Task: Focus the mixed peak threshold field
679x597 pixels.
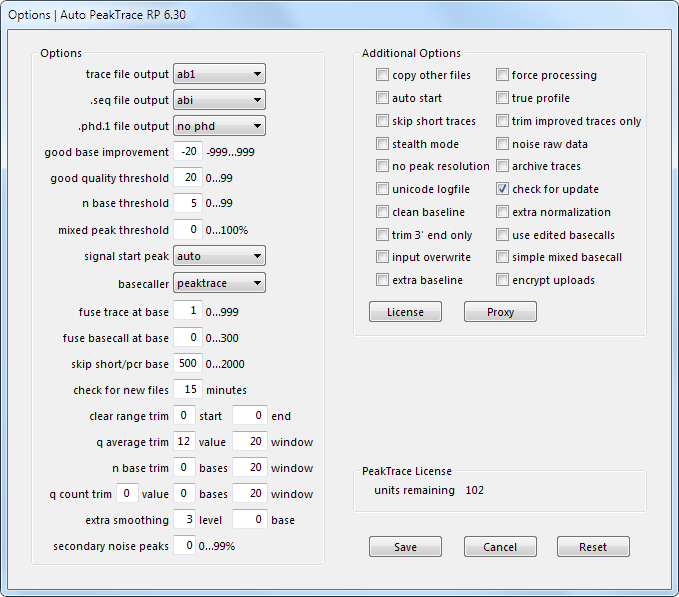Action: click(x=188, y=229)
